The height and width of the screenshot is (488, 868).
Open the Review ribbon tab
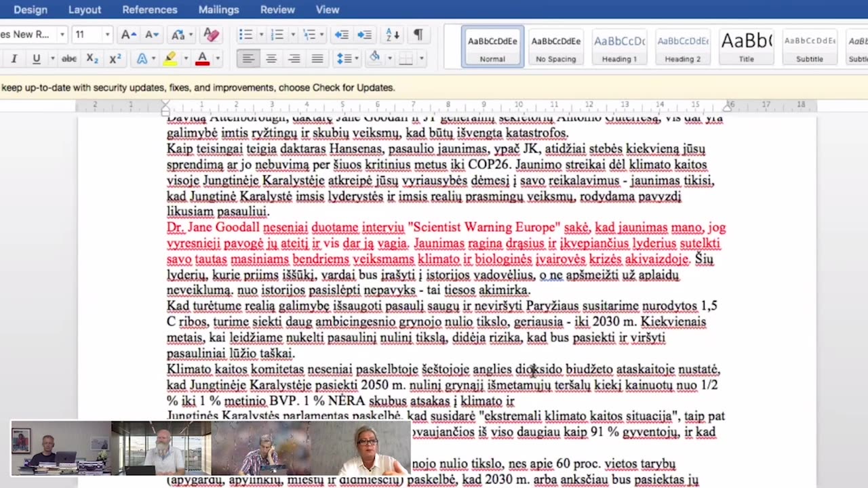pyautogui.click(x=277, y=9)
